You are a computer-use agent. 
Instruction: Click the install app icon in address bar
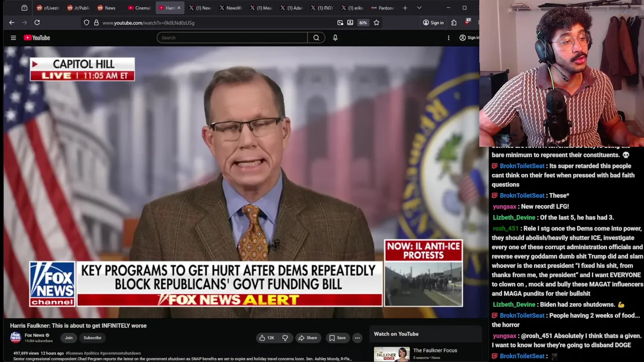[350, 23]
